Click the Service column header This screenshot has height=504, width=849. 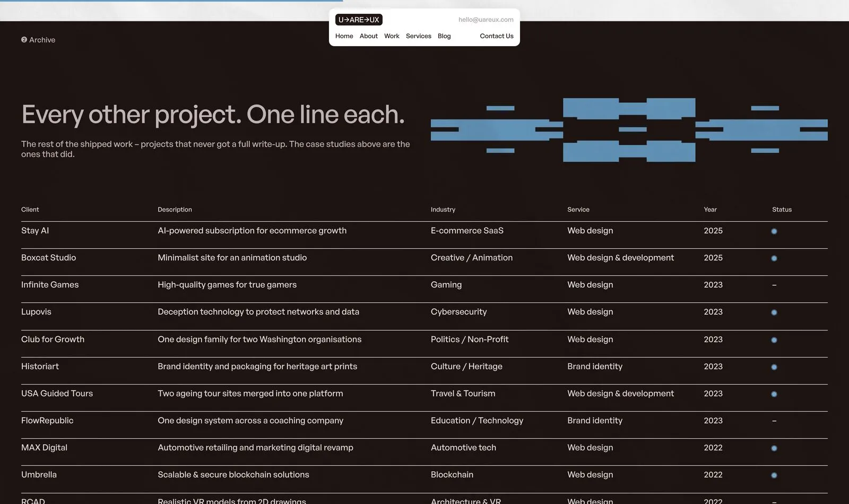point(578,210)
